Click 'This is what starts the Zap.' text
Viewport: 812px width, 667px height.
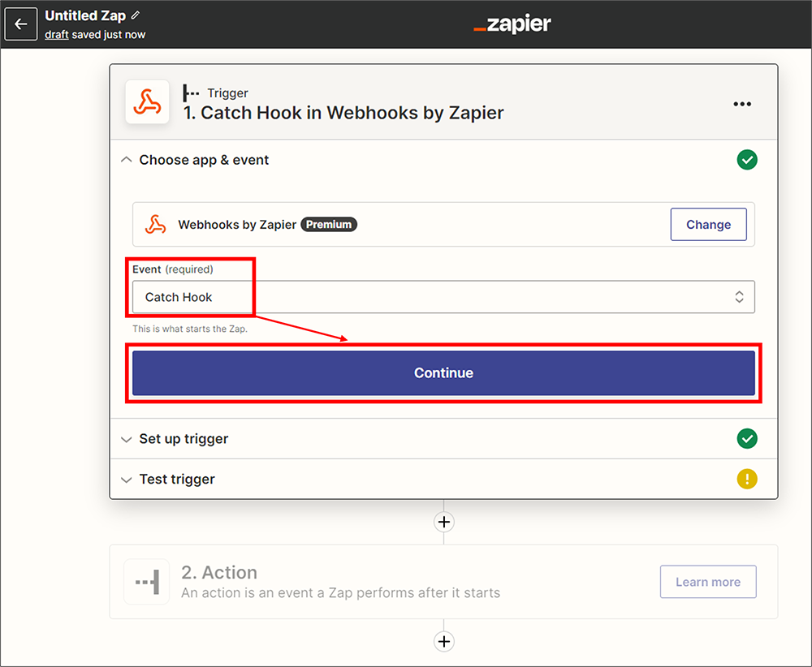190,329
